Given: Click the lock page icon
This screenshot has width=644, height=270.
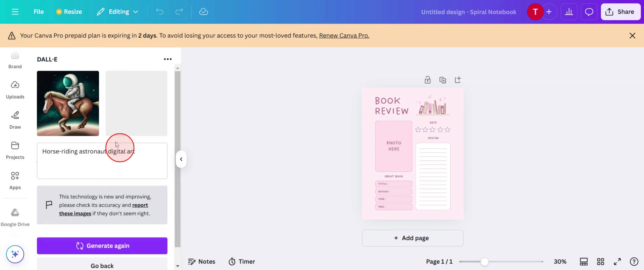Looking at the screenshot, I should (x=428, y=80).
